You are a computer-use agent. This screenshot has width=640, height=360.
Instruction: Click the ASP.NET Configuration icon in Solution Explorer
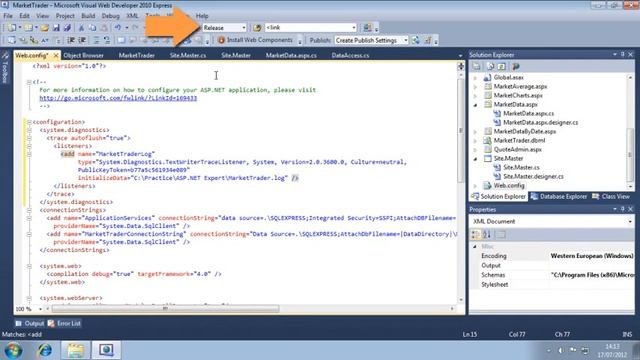(516, 66)
